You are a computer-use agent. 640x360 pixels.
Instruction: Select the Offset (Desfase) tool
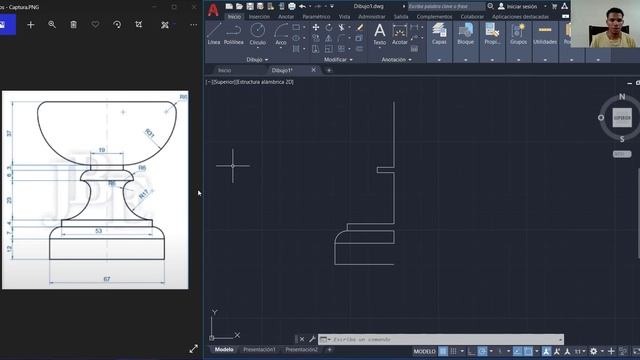pyautogui.click(x=360, y=49)
